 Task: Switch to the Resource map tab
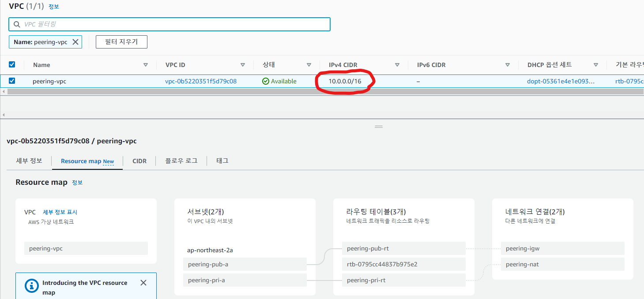point(87,161)
